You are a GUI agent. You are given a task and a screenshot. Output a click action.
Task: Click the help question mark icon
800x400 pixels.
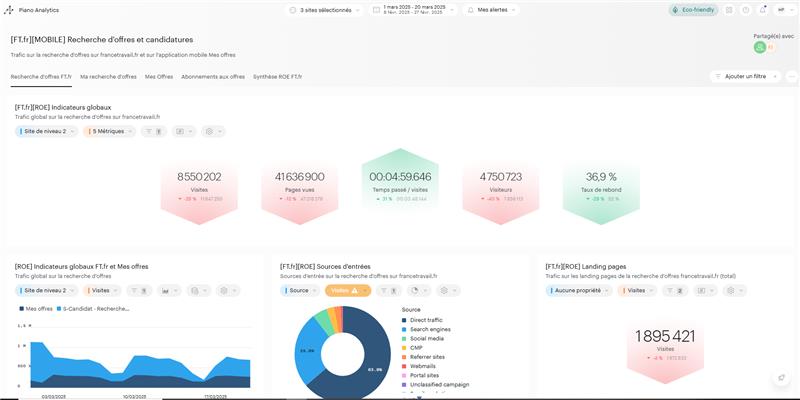pos(745,10)
